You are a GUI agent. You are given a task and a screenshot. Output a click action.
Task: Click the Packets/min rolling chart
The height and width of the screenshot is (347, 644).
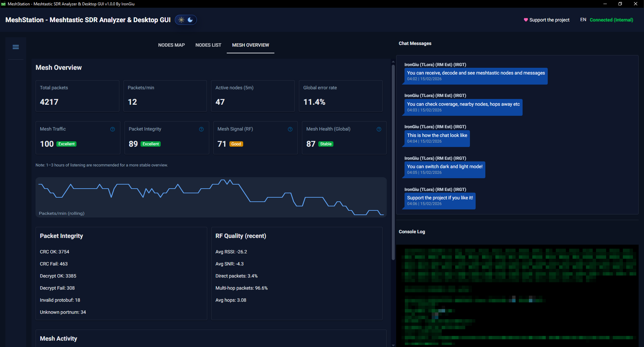(x=211, y=197)
